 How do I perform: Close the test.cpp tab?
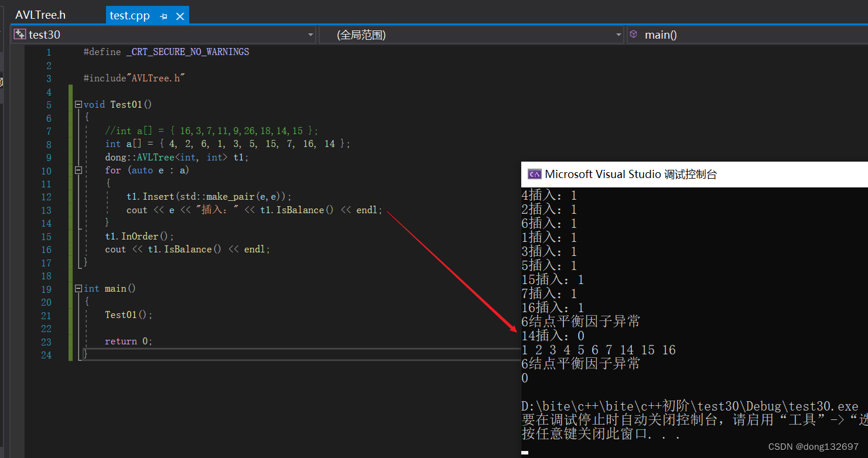(x=180, y=16)
